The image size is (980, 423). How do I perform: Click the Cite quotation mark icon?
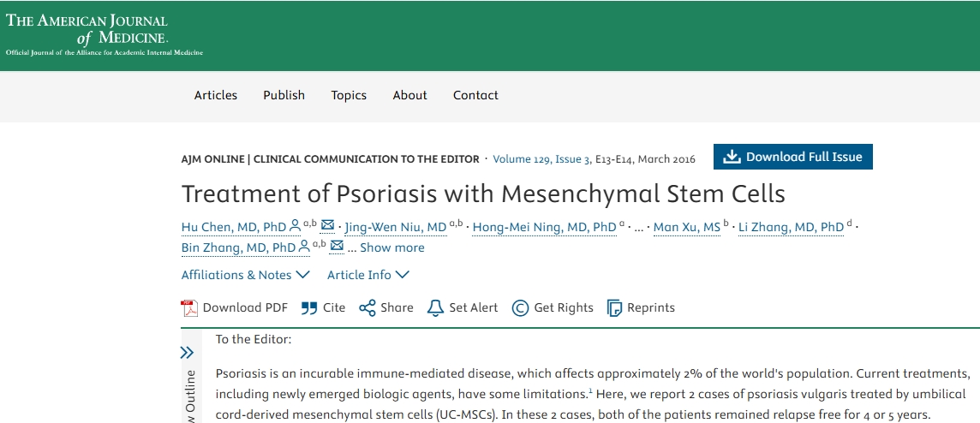[x=308, y=308]
